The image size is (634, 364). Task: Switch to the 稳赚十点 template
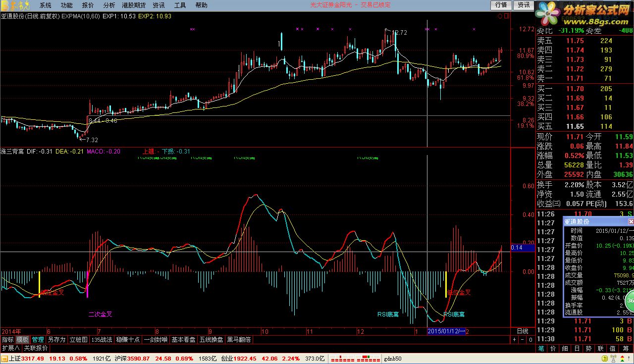click(x=128, y=340)
